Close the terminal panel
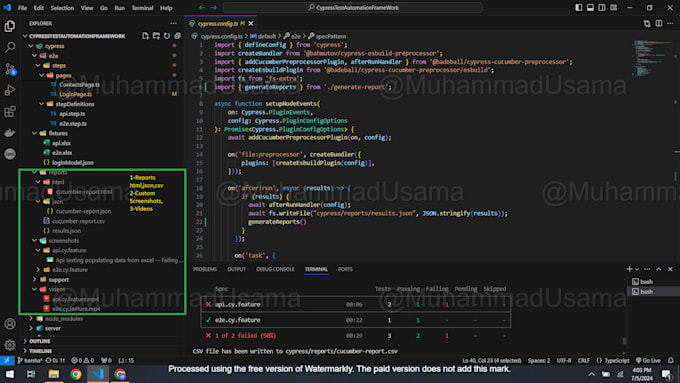 coord(670,269)
